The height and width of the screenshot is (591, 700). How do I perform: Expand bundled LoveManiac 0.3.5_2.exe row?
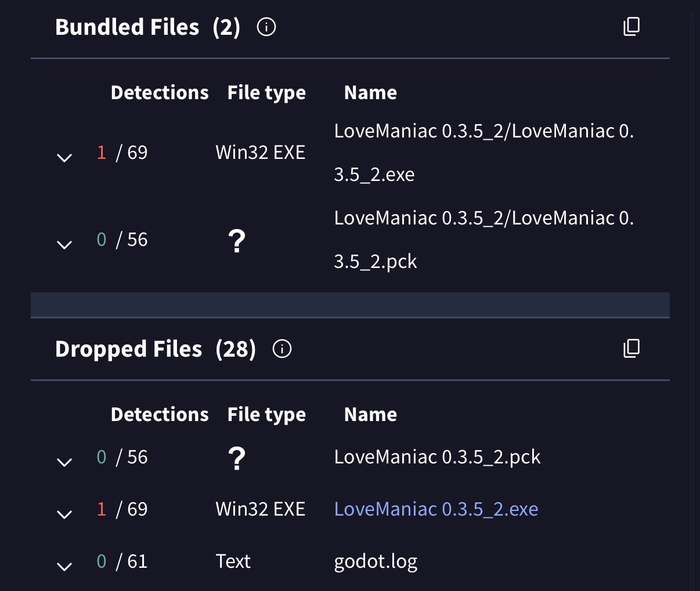64,157
